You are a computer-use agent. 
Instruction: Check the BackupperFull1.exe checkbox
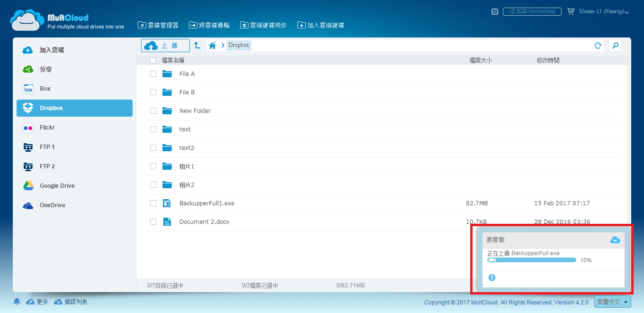tap(153, 203)
